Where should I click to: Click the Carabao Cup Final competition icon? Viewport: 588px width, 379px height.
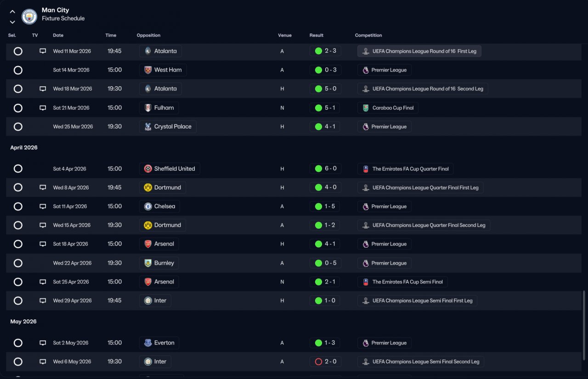click(366, 108)
